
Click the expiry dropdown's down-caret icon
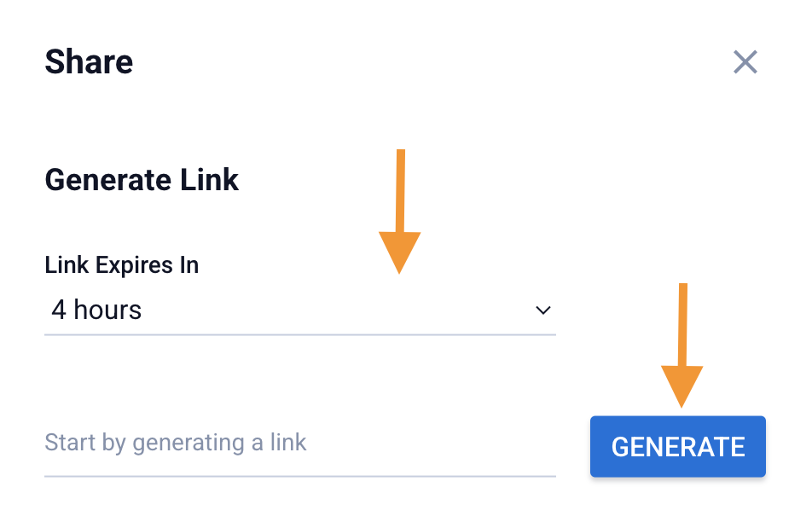click(x=542, y=310)
